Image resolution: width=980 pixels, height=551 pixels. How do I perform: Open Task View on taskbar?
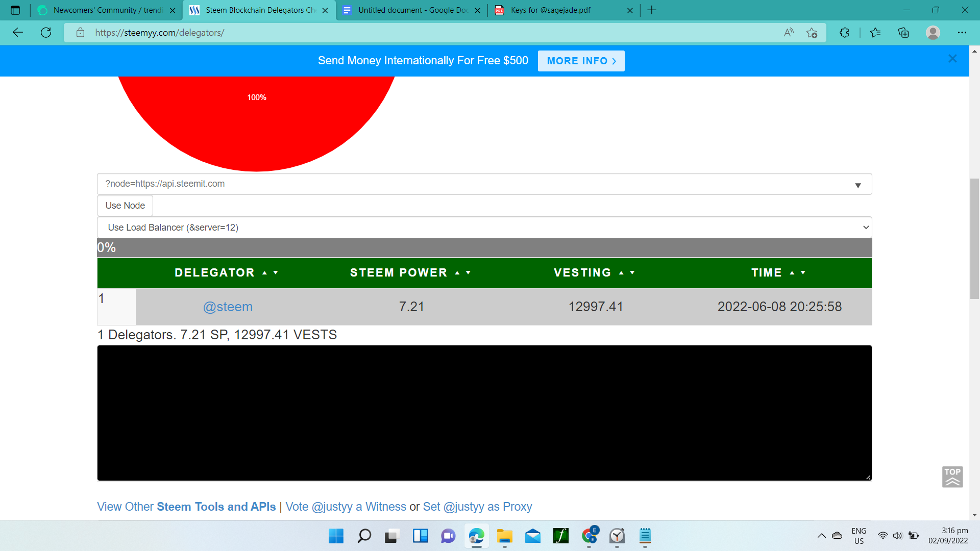(x=391, y=536)
